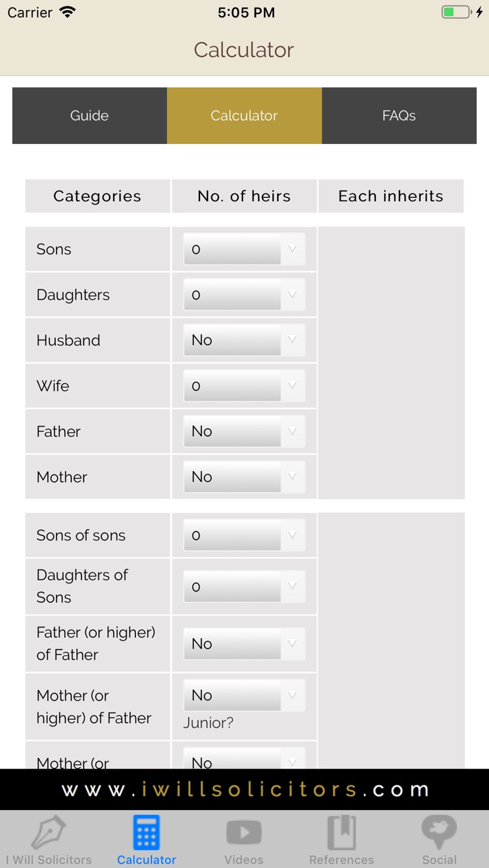Expand the Daughters count dropdown
Screen dimensions: 489x868
244,295
